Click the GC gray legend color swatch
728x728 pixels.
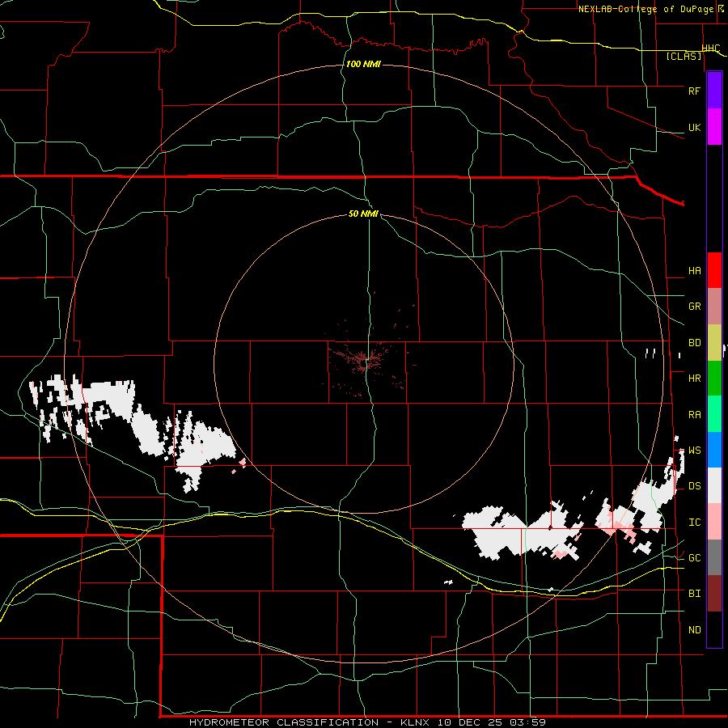point(714,557)
